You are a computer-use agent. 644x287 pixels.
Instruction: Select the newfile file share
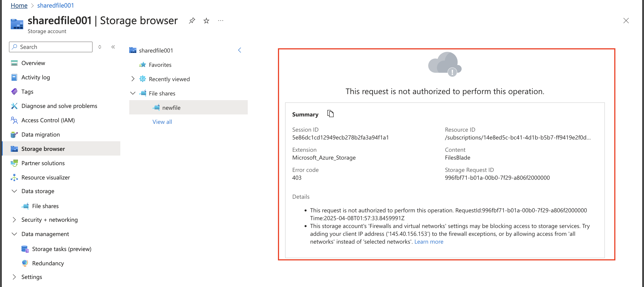pos(188,108)
